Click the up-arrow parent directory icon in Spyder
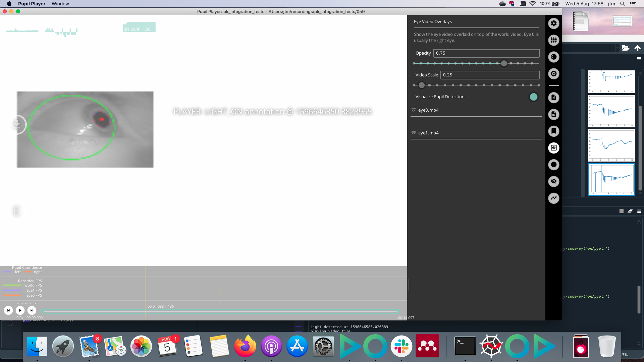 (638, 48)
